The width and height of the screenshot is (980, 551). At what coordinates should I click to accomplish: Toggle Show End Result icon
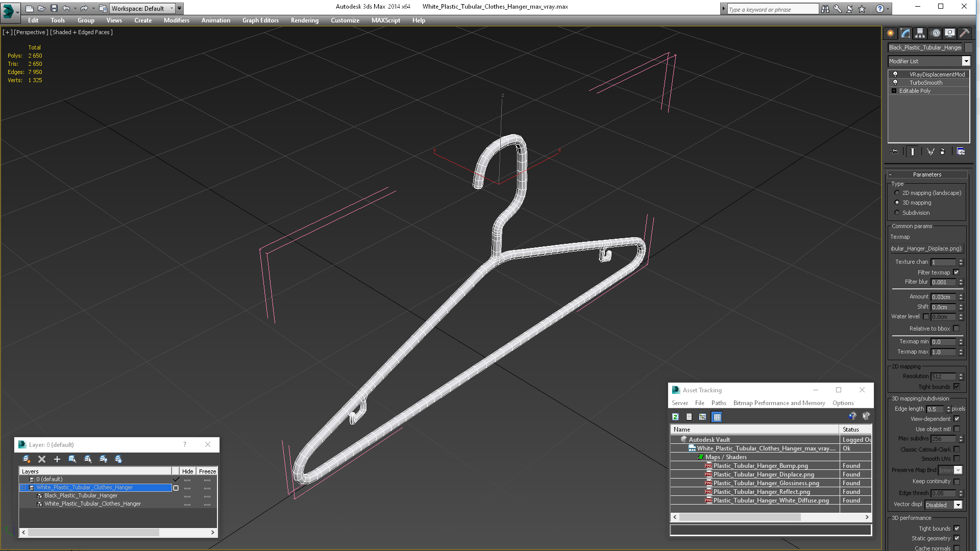(913, 152)
